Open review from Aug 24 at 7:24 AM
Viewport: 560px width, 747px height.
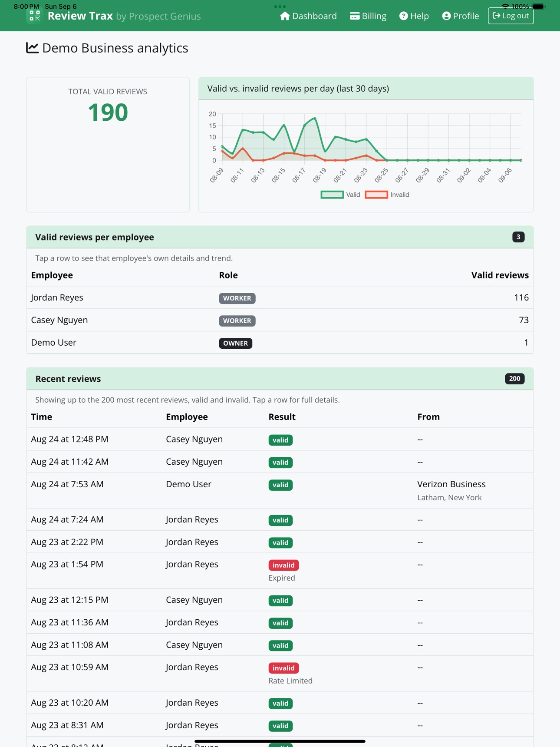[280, 519]
